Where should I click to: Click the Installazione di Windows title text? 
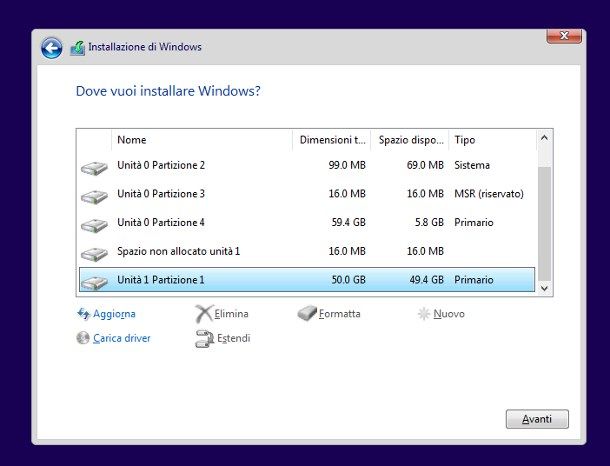(x=145, y=47)
